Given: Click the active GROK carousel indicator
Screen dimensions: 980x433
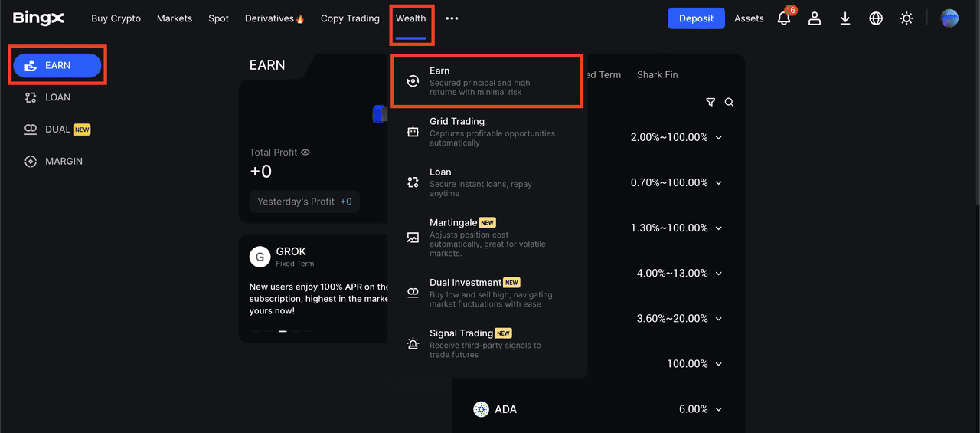Looking at the screenshot, I should pyautogui.click(x=283, y=331).
